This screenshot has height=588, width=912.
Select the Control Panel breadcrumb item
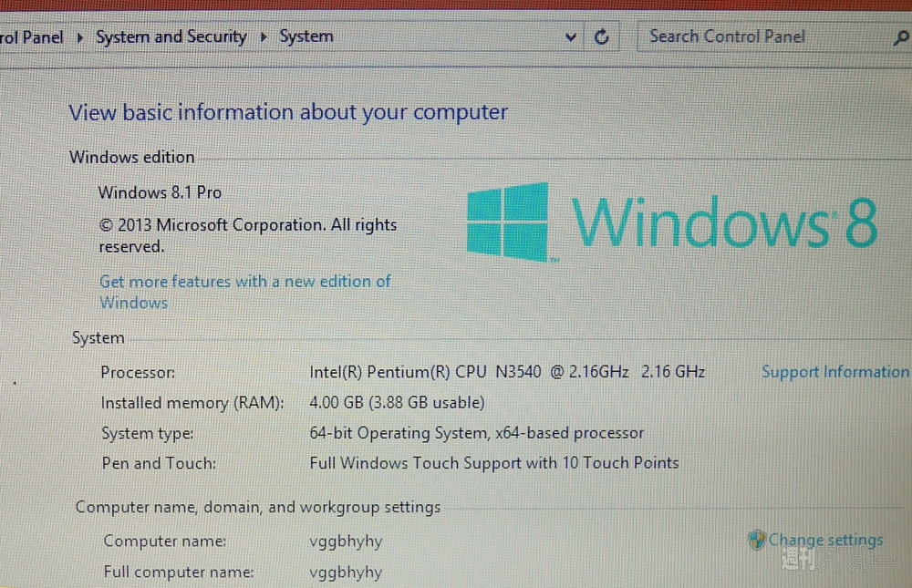tap(31, 37)
